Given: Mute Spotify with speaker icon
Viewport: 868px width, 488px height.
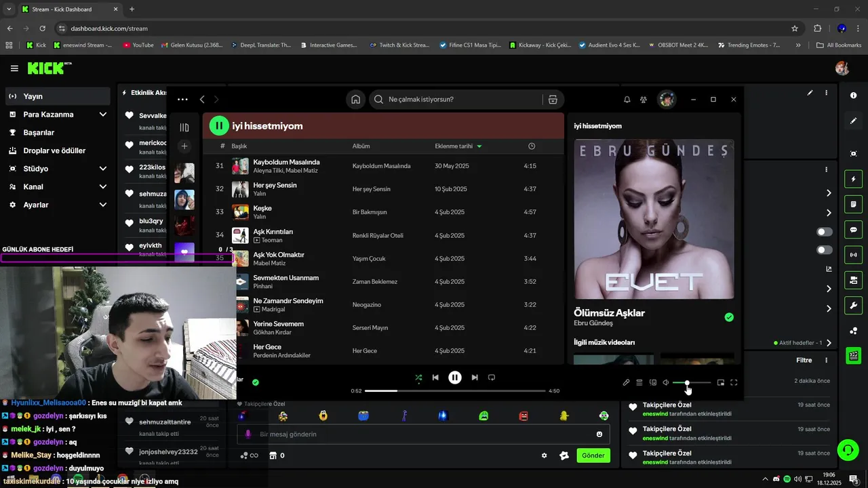Looking at the screenshot, I should click(666, 383).
